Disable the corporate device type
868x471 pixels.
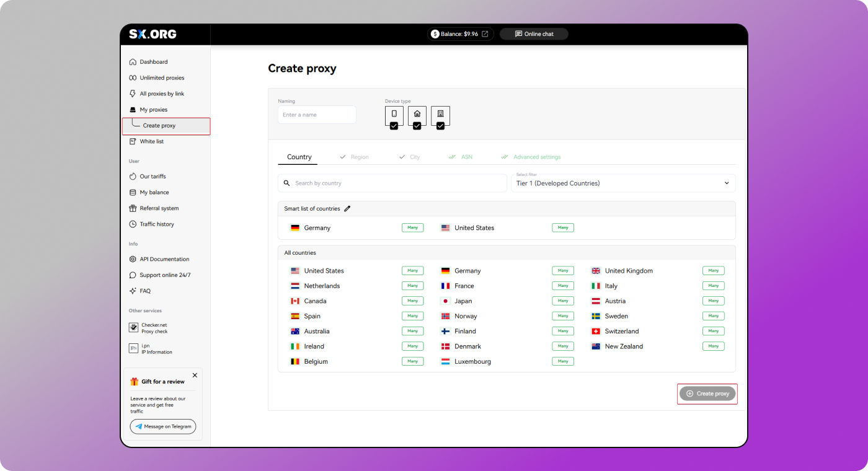click(440, 125)
